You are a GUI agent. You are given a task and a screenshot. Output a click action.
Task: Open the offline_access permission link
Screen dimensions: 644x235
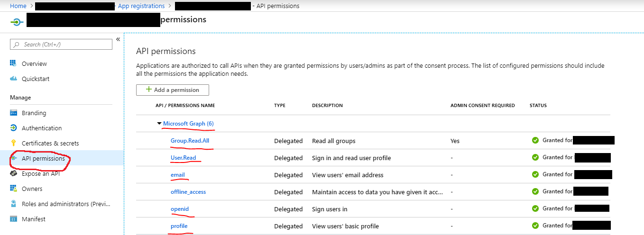188,192
